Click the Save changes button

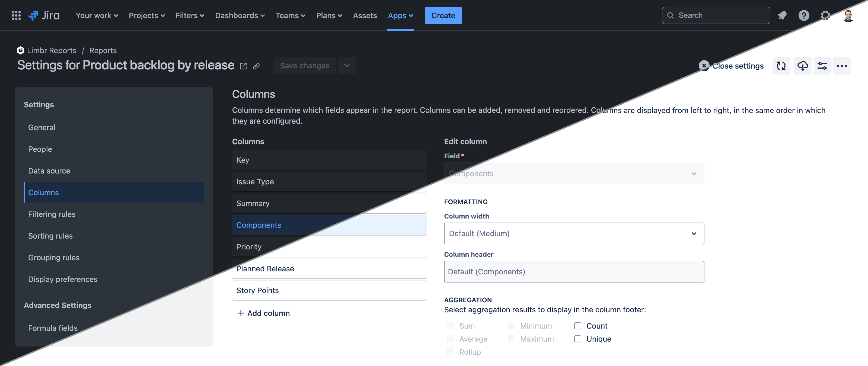coord(305,66)
